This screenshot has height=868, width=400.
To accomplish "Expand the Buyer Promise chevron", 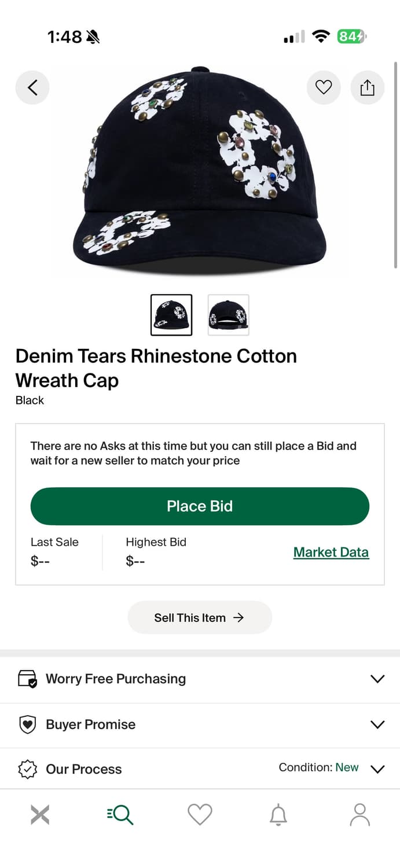I will (377, 724).
